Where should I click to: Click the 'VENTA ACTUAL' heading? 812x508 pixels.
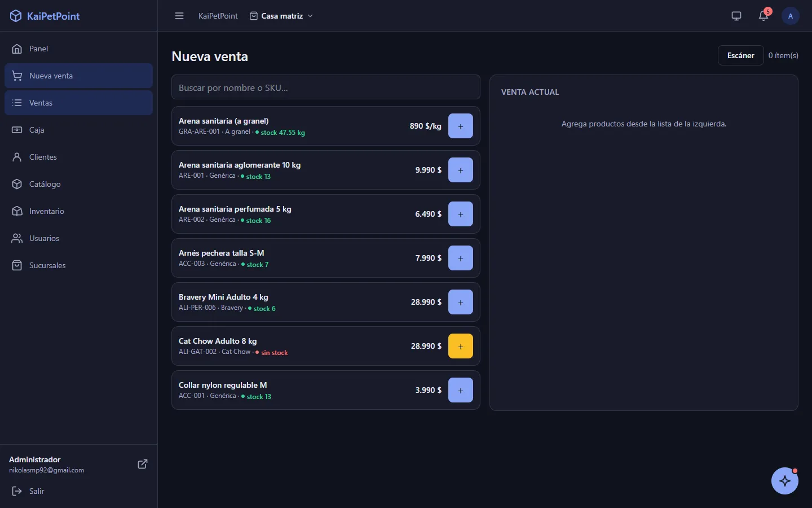(x=530, y=92)
